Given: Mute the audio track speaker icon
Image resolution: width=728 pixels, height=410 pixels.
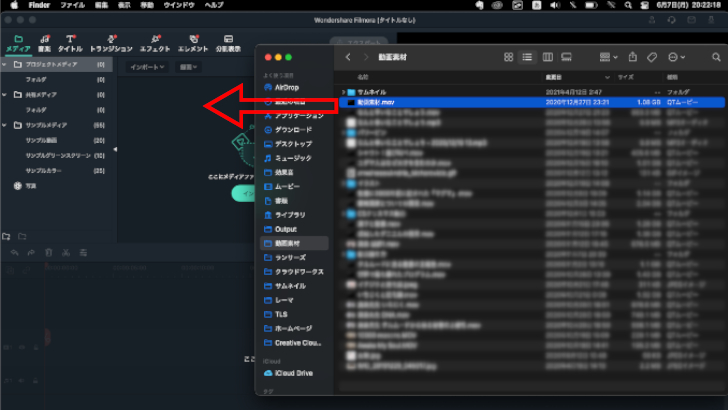Looking at the screenshot, I should (x=21, y=380).
